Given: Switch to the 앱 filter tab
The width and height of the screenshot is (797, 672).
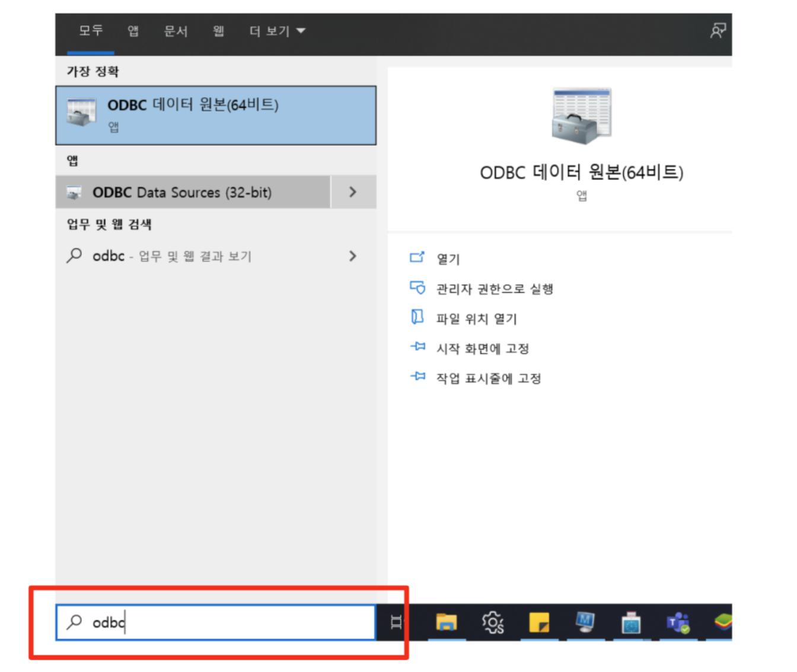Looking at the screenshot, I should pyautogui.click(x=133, y=31).
